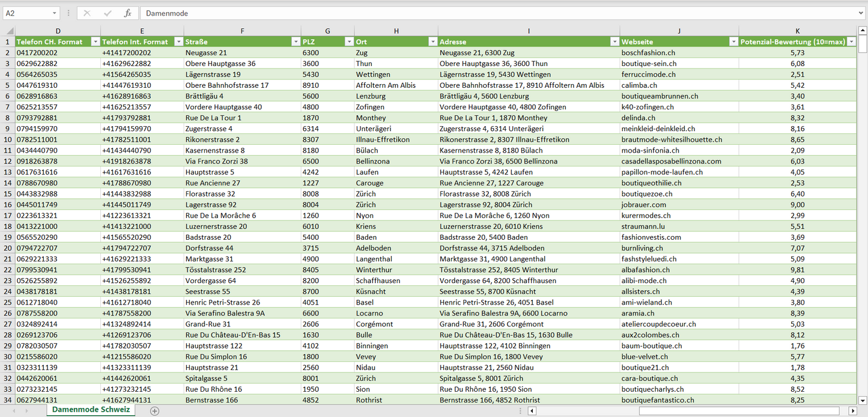
Task: Open the Webseite column filter dropdown
Action: (x=733, y=42)
